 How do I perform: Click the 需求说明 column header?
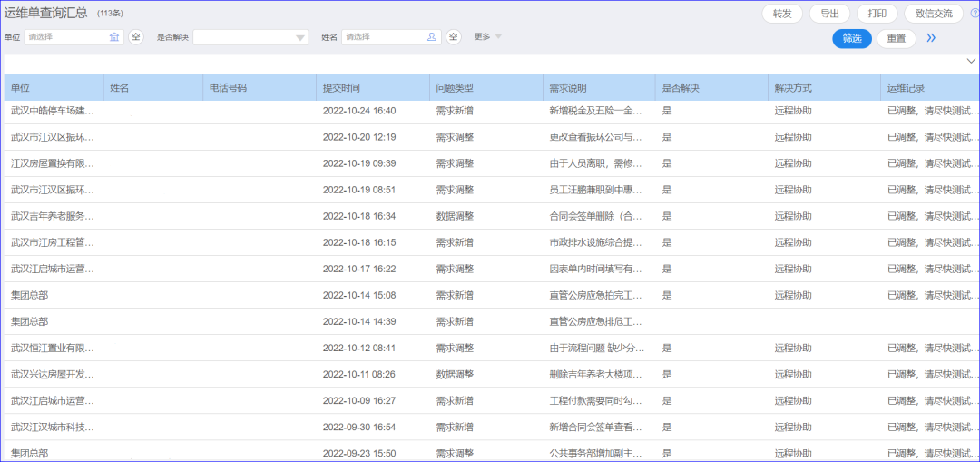(600, 87)
